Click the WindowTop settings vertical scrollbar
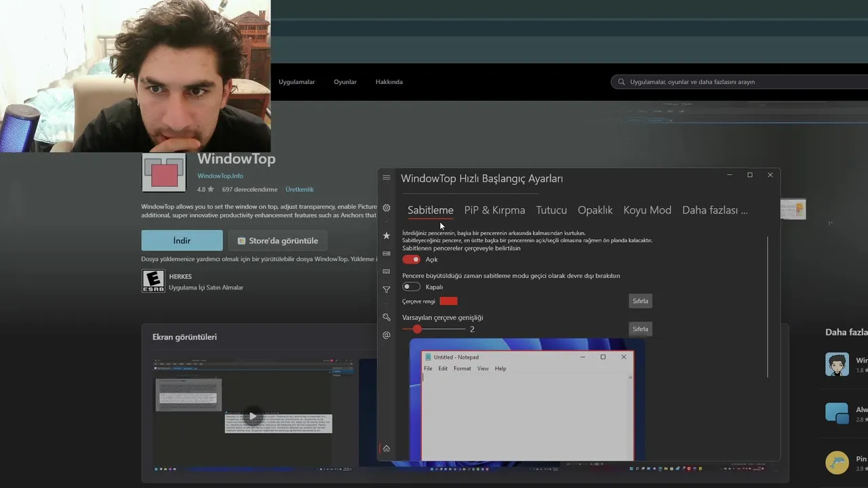The height and width of the screenshot is (488, 868). [x=768, y=307]
